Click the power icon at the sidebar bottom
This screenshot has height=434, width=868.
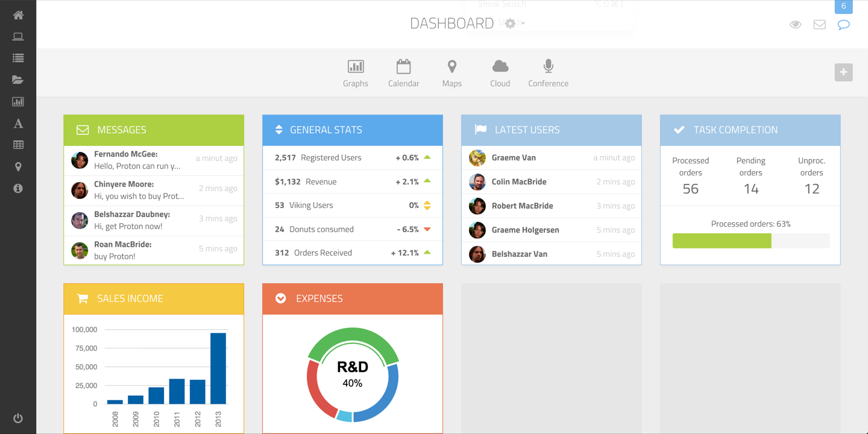(x=18, y=418)
